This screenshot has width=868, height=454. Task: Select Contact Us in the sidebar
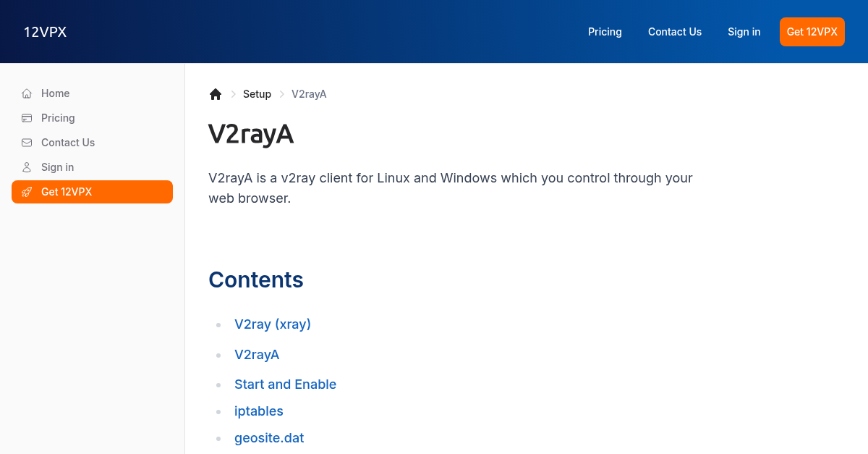68,143
